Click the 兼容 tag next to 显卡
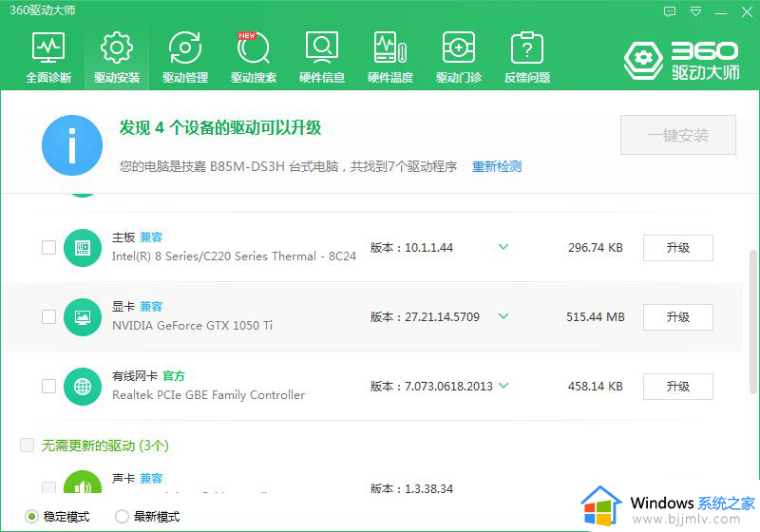Viewport: 760px width, 532px height. pyautogui.click(x=151, y=307)
